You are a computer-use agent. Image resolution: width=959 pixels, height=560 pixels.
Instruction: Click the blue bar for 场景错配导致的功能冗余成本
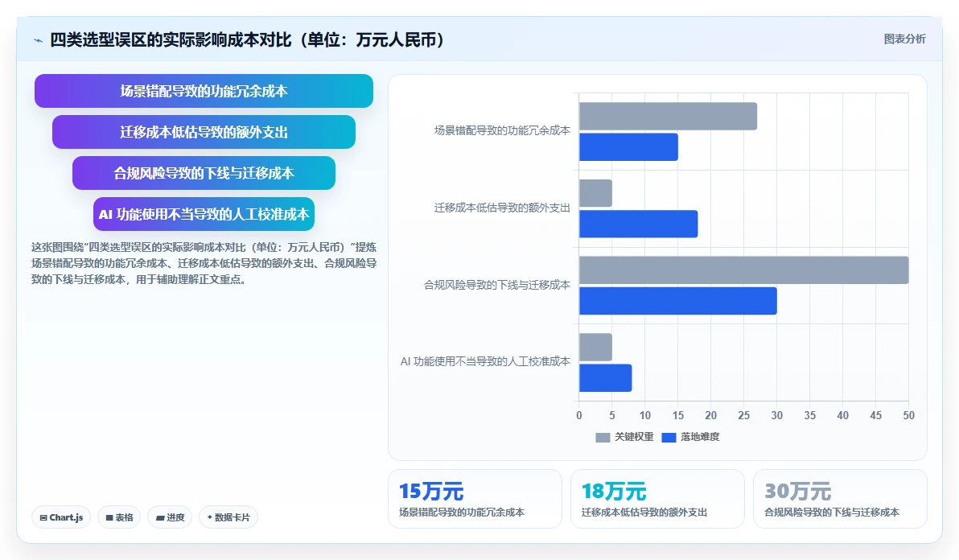point(628,147)
